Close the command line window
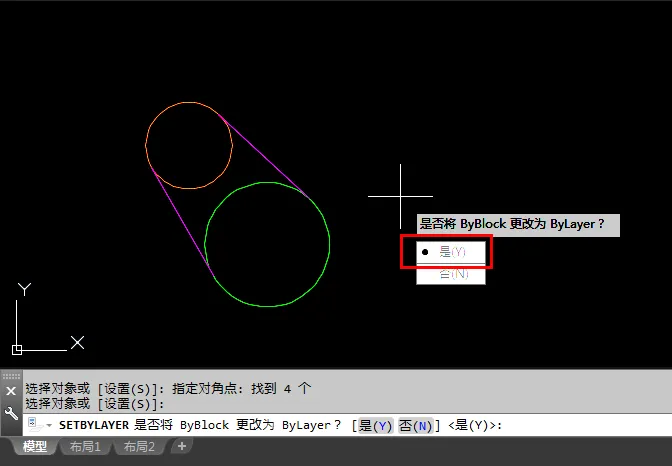The width and height of the screenshot is (672, 466). click(11, 391)
